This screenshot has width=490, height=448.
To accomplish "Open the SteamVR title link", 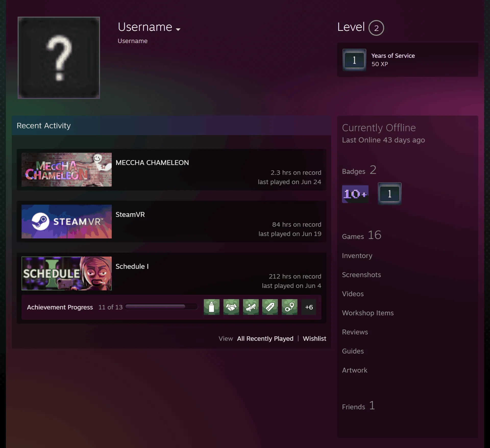I will (130, 214).
